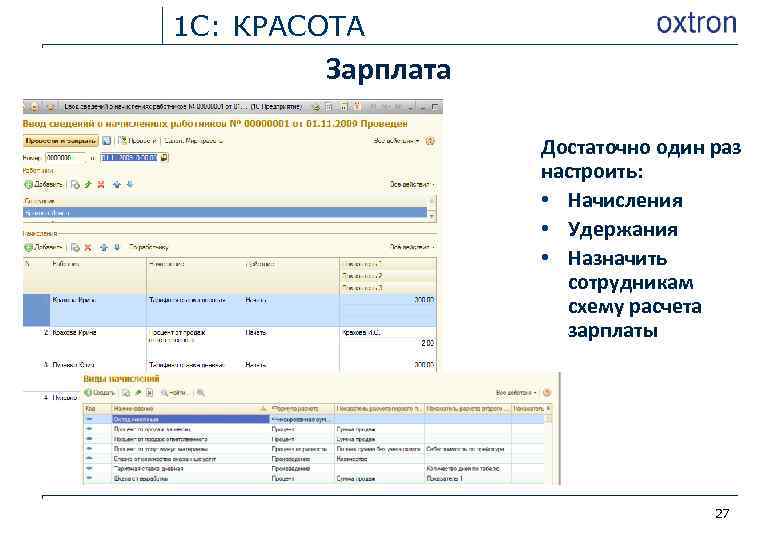780x540 pixels.
Task: Click 'Найти' search button in Виды начислений
Action: pos(174,393)
